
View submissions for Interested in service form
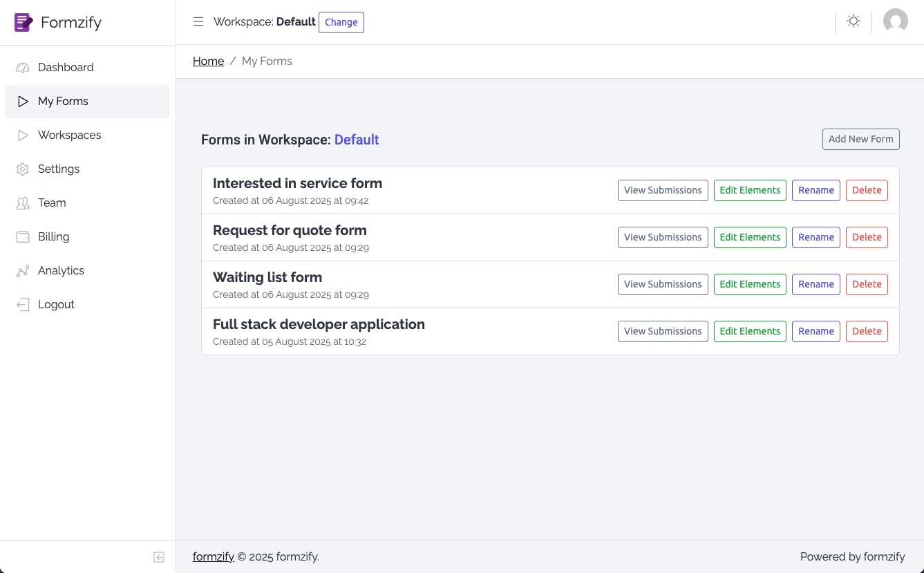pos(662,191)
